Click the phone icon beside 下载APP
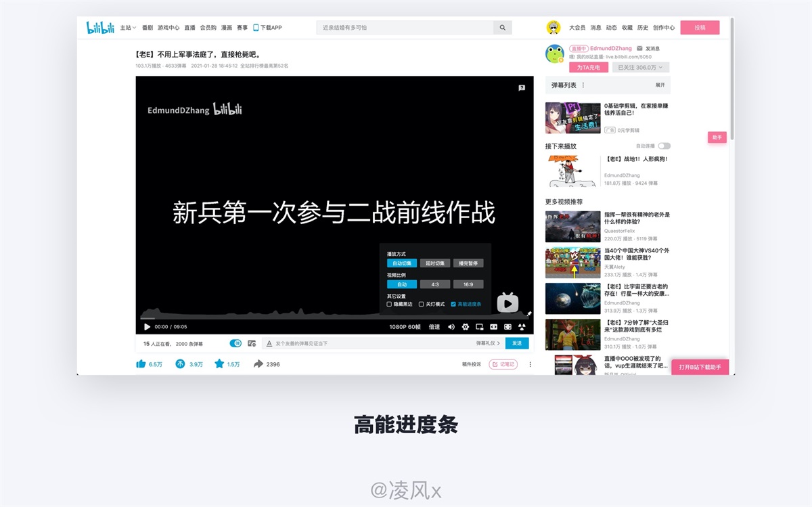 pyautogui.click(x=256, y=28)
